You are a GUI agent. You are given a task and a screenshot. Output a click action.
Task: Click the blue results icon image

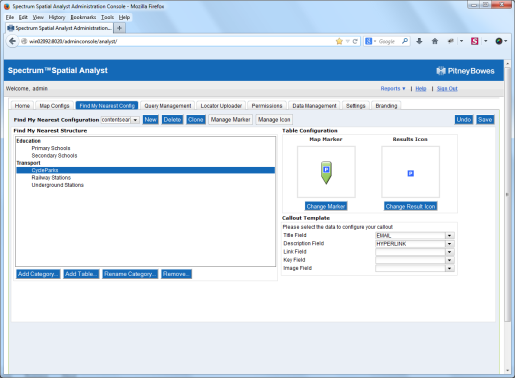click(x=411, y=173)
